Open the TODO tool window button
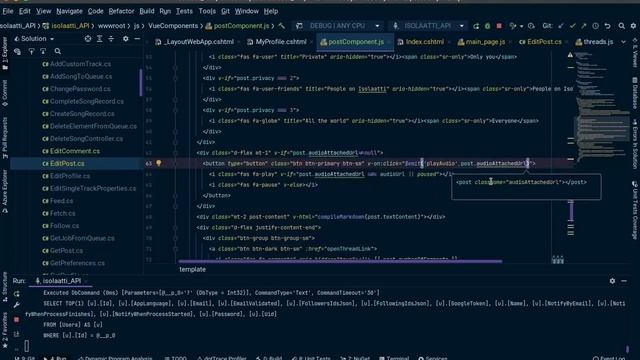This screenshot has width=640, height=360. 176,358
